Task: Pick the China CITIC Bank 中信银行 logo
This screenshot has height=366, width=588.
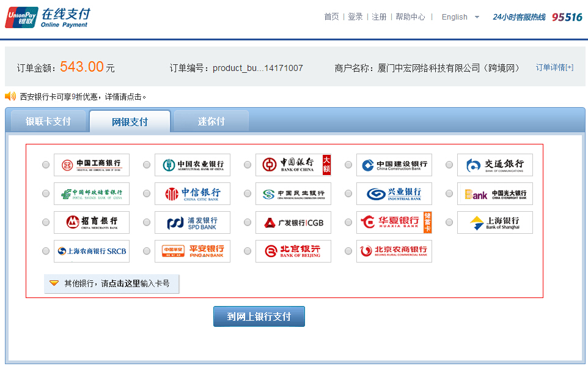Action: pyautogui.click(x=193, y=193)
